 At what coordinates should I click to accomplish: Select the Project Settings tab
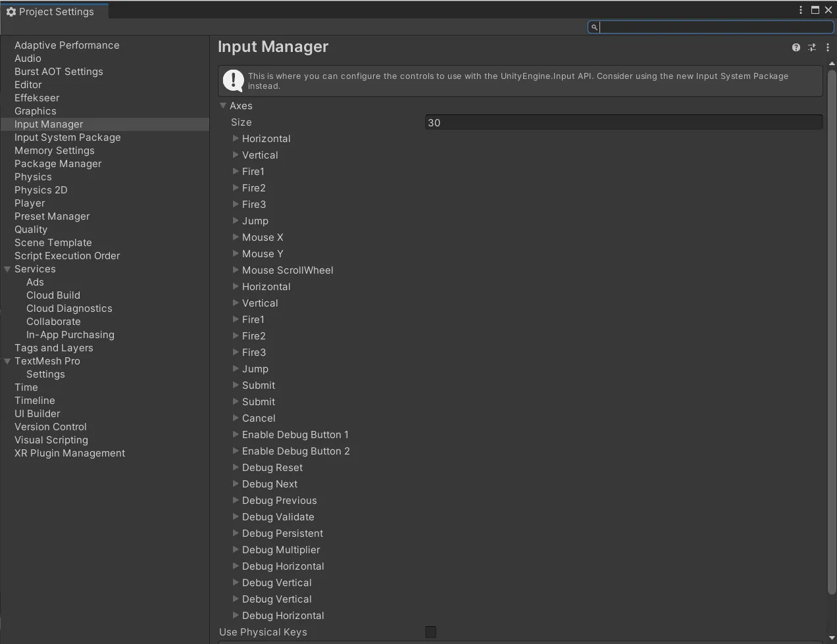pos(55,12)
